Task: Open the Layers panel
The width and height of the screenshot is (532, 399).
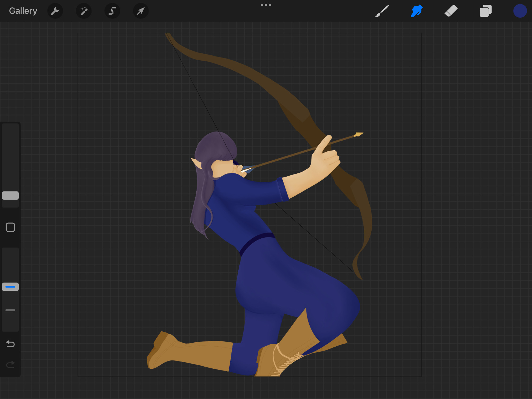Action: (x=485, y=11)
